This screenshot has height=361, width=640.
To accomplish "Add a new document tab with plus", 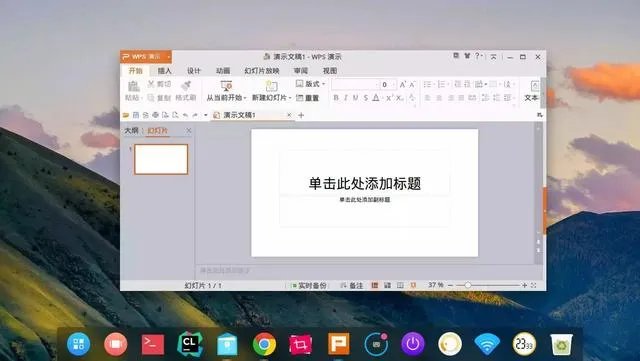I will 301,116.
